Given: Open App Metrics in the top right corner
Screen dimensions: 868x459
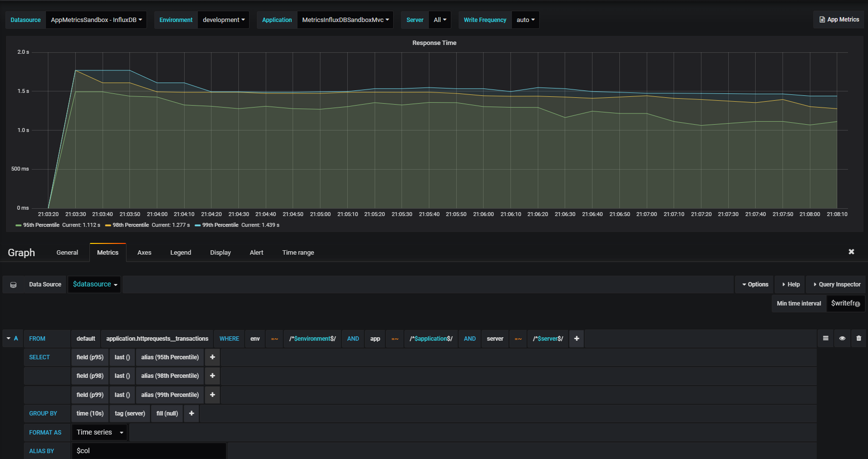Looking at the screenshot, I should [x=839, y=20].
